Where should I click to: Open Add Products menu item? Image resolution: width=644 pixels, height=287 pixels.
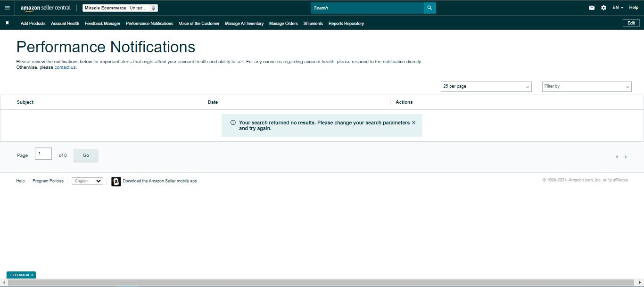[x=33, y=24]
